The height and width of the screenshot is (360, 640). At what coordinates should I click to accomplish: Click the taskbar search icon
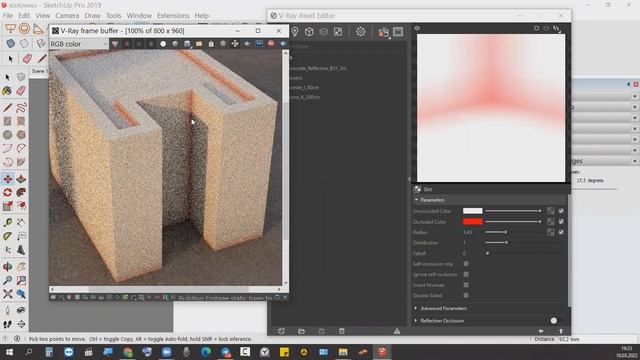(29, 352)
